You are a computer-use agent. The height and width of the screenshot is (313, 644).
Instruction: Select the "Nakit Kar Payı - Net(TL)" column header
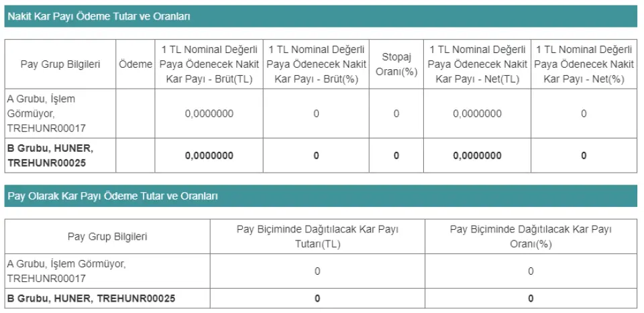pyautogui.click(x=477, y=64)
